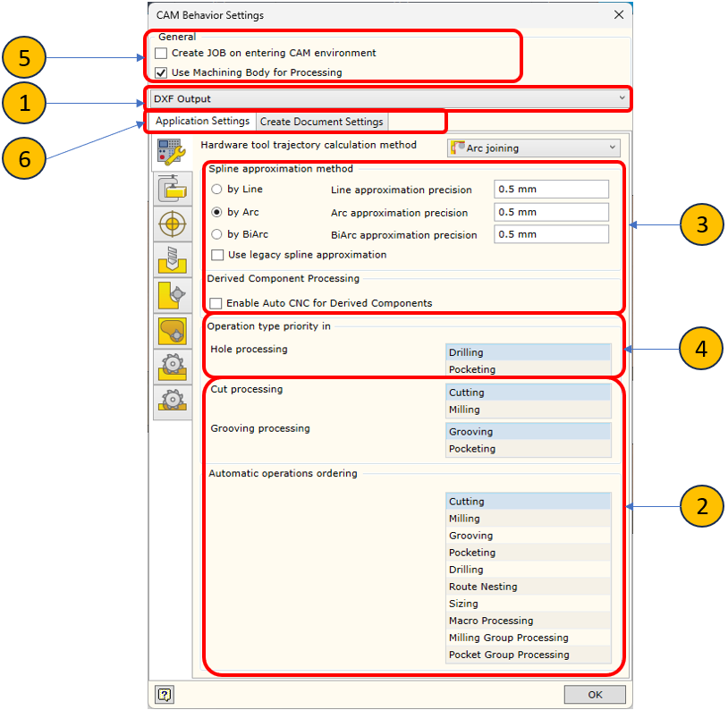Tick Use legacy spline approximation checkbox
The height and width of the screenshot is (710, 728).
tap(217, 255)
